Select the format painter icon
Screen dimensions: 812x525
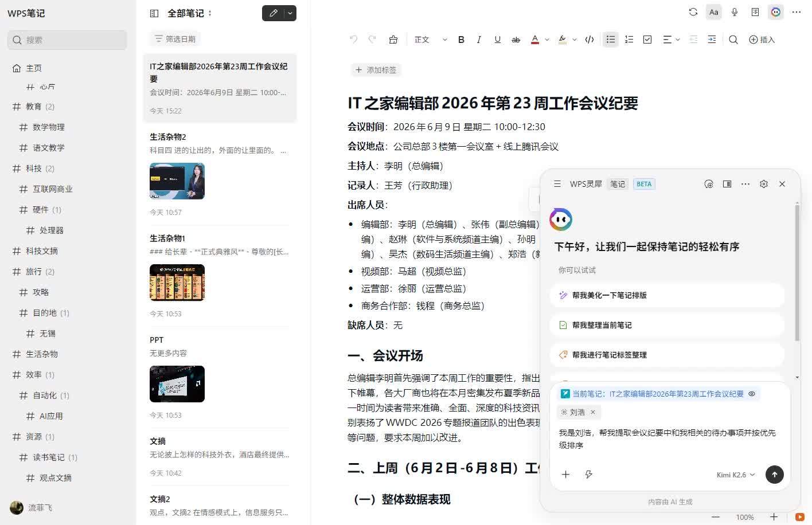tap(393, 40)
